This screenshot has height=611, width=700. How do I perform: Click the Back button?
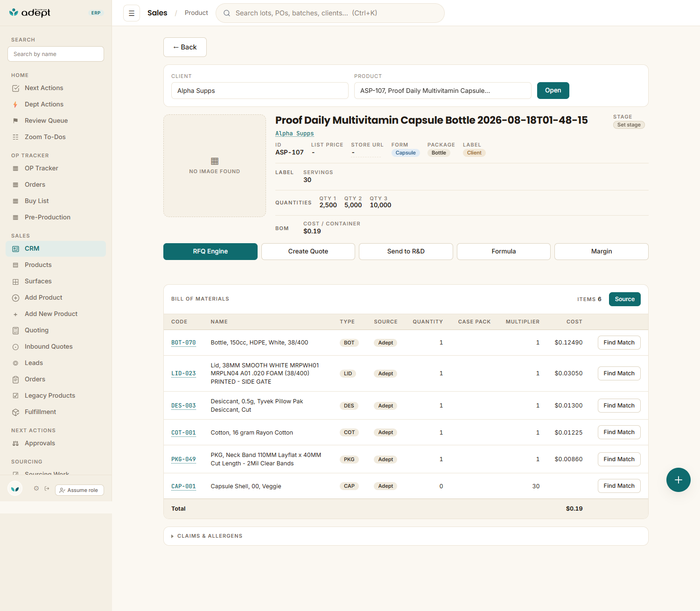click(x=185, y=47)
